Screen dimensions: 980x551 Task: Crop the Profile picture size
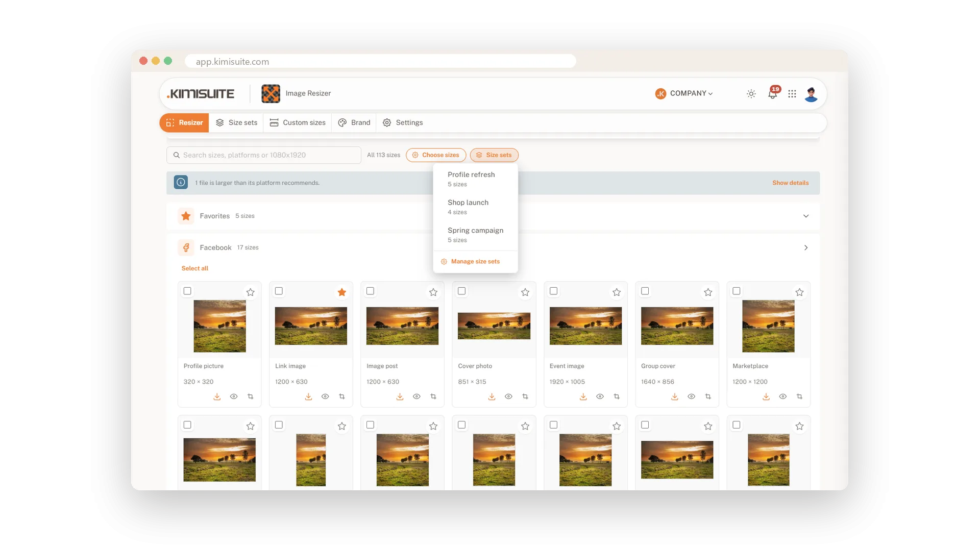pos(250,396)
